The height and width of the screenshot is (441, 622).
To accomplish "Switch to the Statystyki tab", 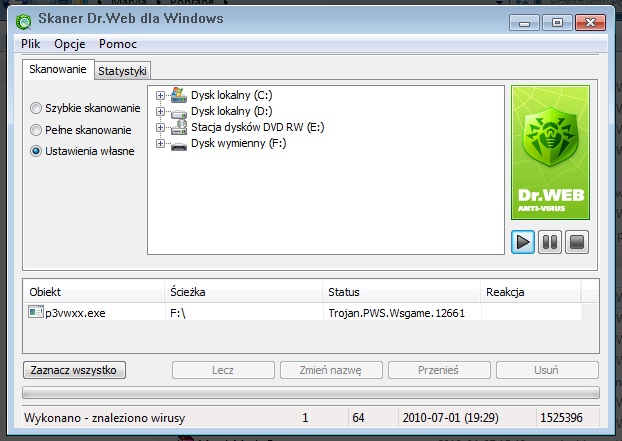I will click(122, 71).
